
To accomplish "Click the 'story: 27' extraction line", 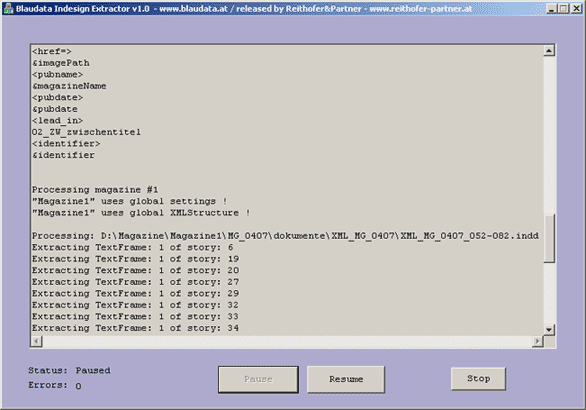I will (135, 282).
